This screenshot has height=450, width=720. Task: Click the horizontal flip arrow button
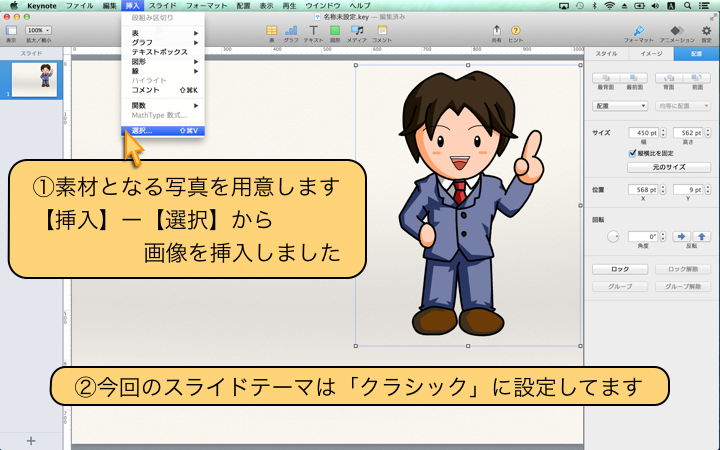pyautogui.click(x=682, y=237)
